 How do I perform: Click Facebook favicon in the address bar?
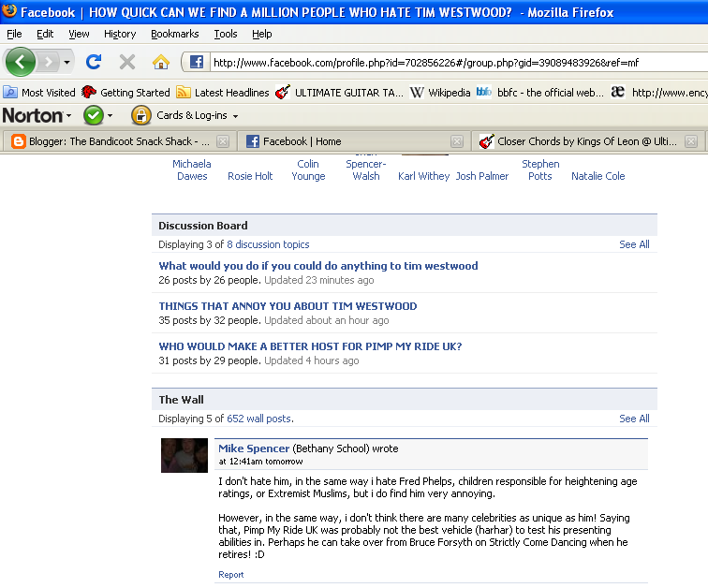[197, 63]
